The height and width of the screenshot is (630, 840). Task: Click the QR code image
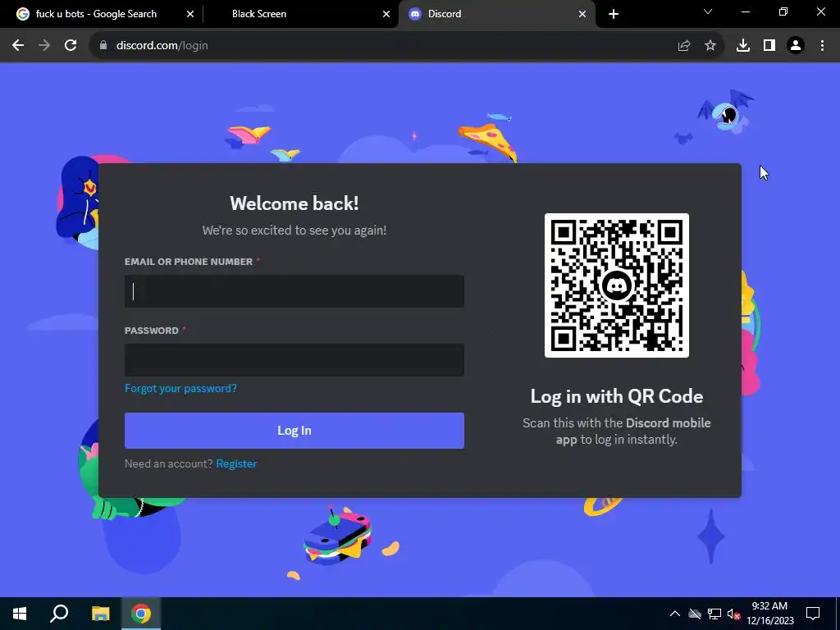click(617, 285)
